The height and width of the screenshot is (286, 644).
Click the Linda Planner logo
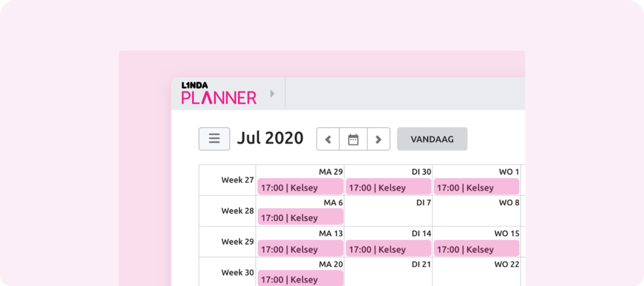coord(219,94)
